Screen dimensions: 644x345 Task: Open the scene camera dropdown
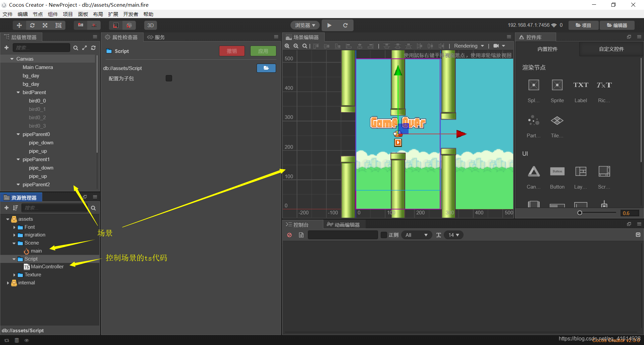point(499,46)
